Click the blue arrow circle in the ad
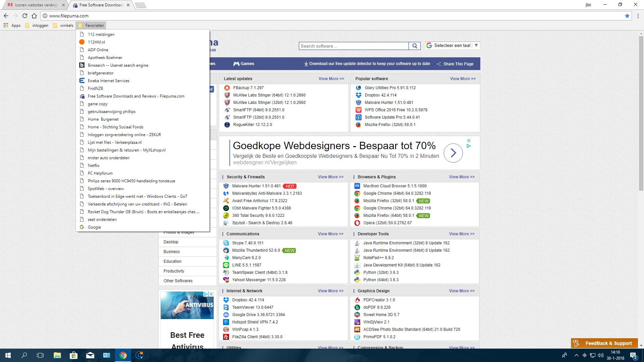Viewport: 644px width, 362px height. [453, 153]
